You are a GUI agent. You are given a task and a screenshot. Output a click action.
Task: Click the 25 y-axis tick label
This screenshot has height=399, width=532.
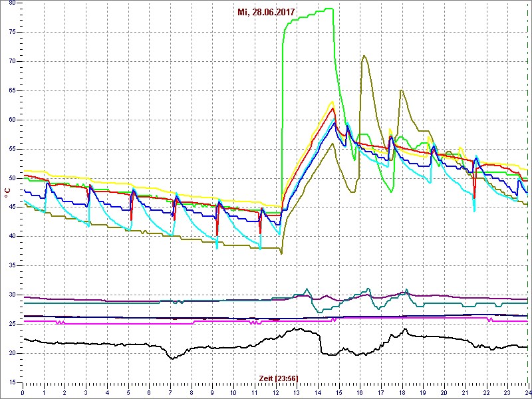tap(12, 325)
